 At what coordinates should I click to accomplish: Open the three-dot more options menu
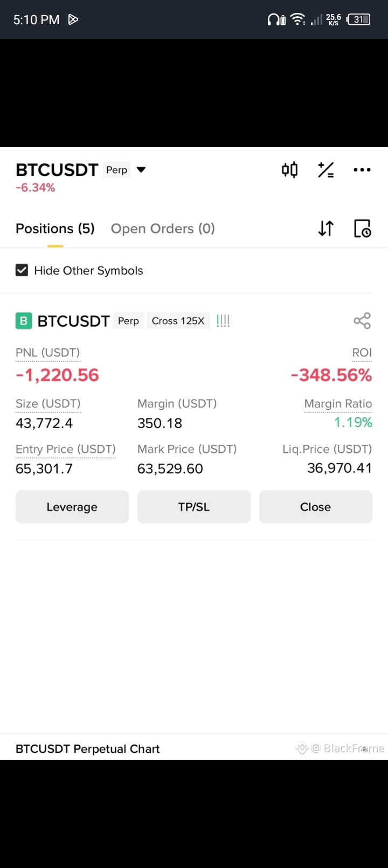[x=362, y=170]
